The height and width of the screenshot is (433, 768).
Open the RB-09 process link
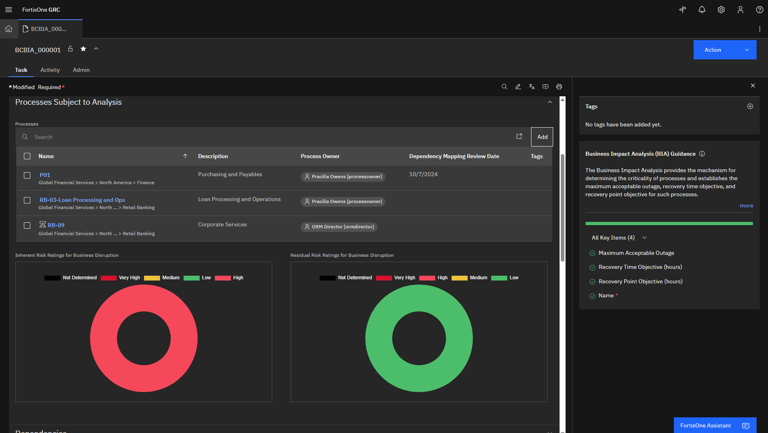pos(56,225)
